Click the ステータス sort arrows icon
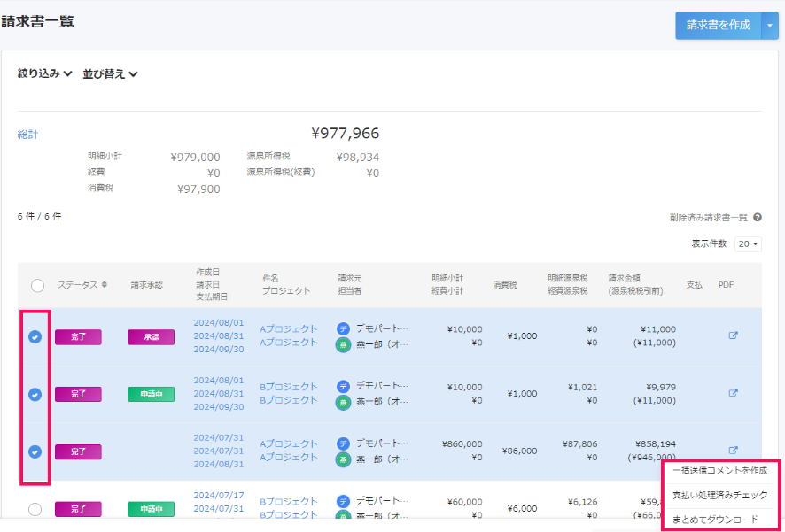Viewport: 785px width, 532px height. [105, 284]
